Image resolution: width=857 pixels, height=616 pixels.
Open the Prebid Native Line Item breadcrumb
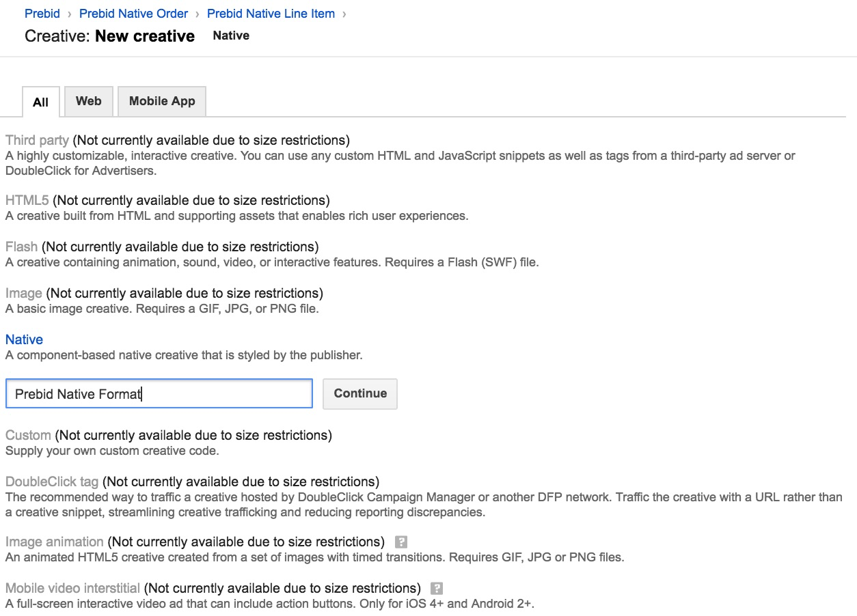point(271,13)
